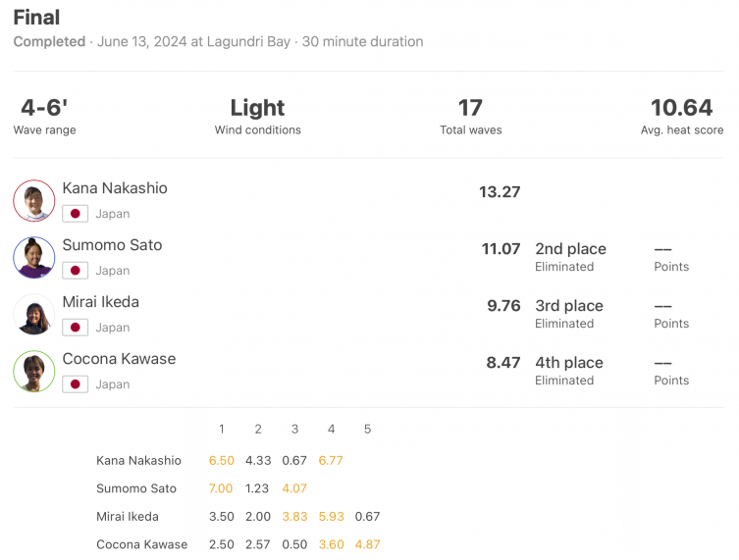Click Mirai Ikeda's profile photo
The height and width of the screenshot is (560, 739).
pyautogui.click(x=34, y=315)
